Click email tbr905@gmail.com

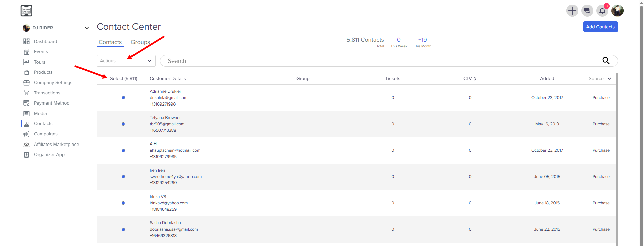pyautogui.click(x=167, y=124)
